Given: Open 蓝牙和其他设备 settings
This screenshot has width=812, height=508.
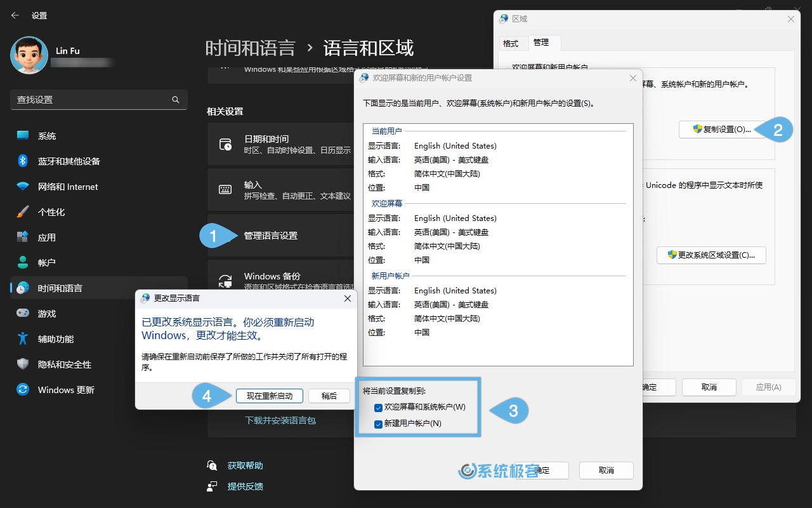Looking at the screenshot, I should click(x=99, y=161).
